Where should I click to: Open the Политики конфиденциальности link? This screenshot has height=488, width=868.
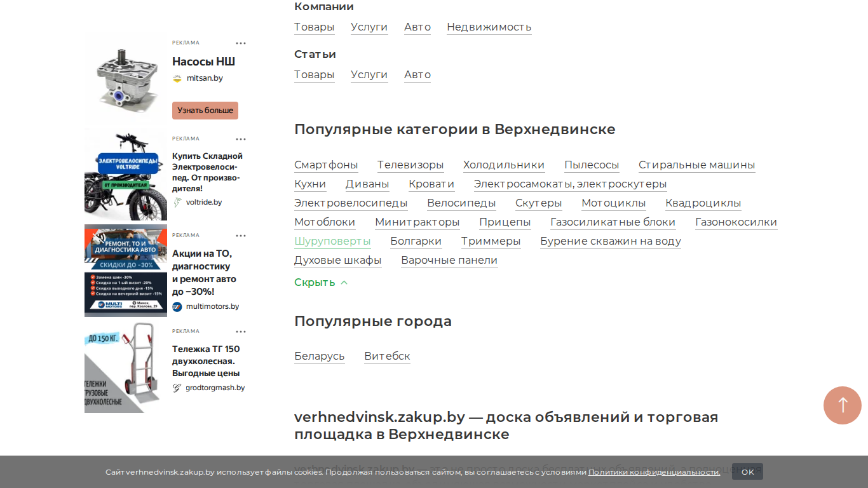(654, 472)
